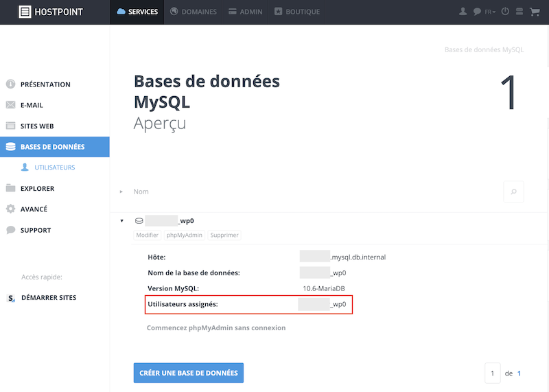
Task: Click the star icon on Boutique tab
Action: click(279, 12)
